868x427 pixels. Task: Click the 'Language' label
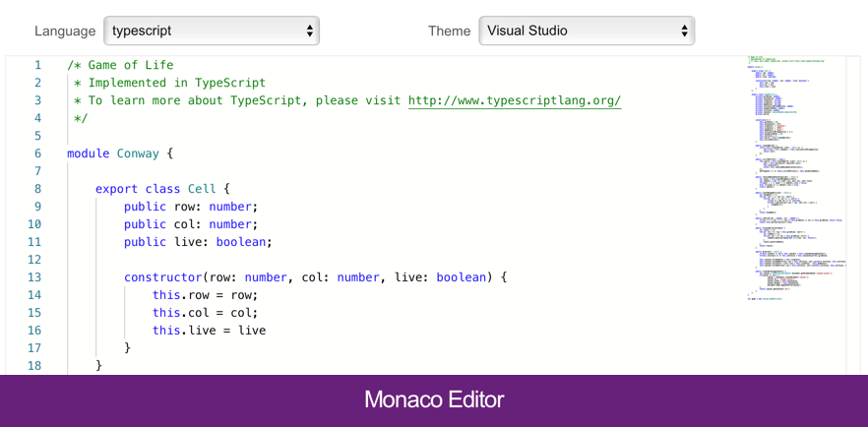click(65, 30)
